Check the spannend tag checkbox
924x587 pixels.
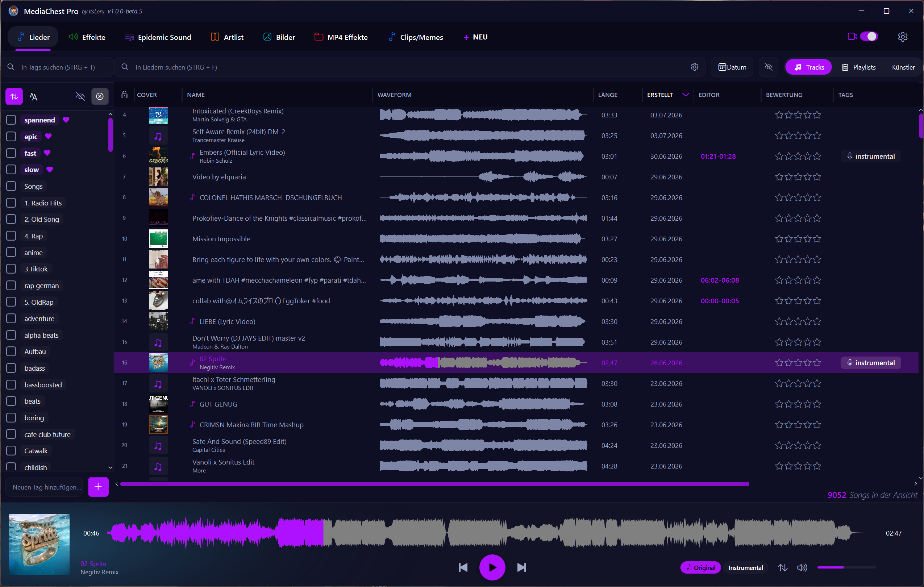tap(11, 120)
